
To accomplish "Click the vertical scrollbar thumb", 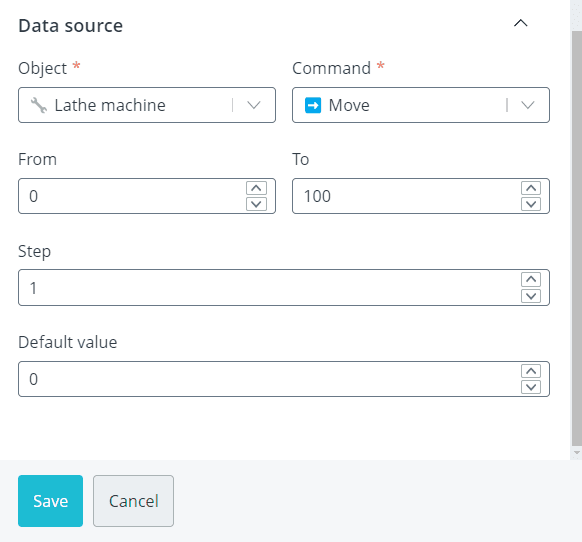I will point(577,238).
